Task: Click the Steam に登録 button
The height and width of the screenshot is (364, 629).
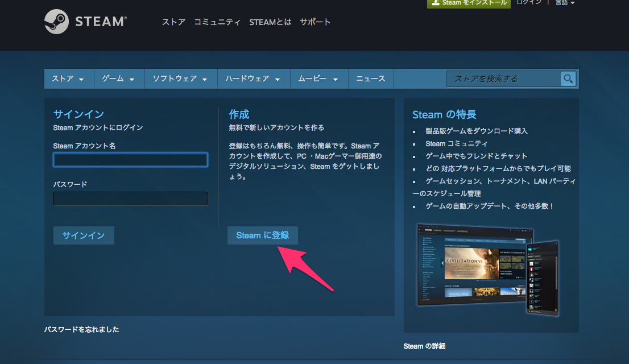Action: pos(263,235)
